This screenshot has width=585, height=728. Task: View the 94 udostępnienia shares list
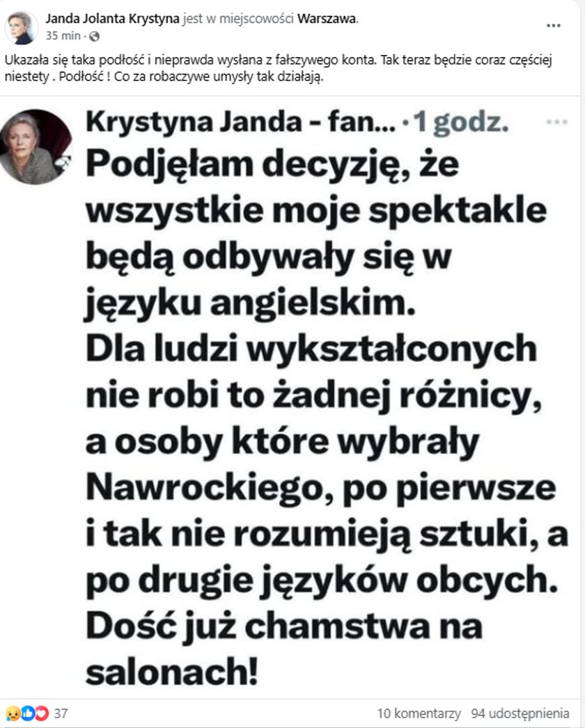pyautogui.click(x=520, y=713)
